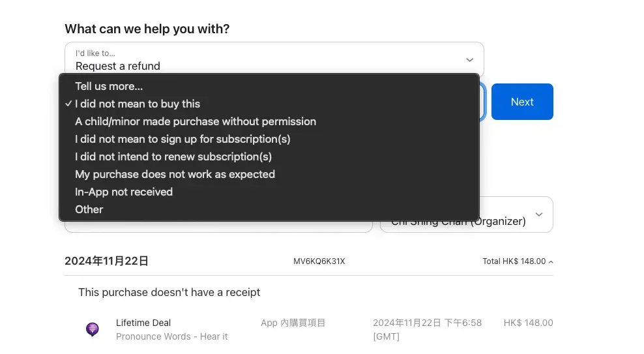This screenshot has width=644, height=354.
Task: Click order ID MV6KQ6K31X
Action: pyautogui.click(x=319, y=261)
